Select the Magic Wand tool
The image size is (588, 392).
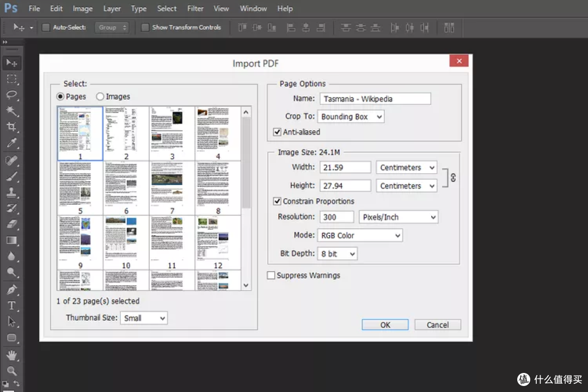11,111
